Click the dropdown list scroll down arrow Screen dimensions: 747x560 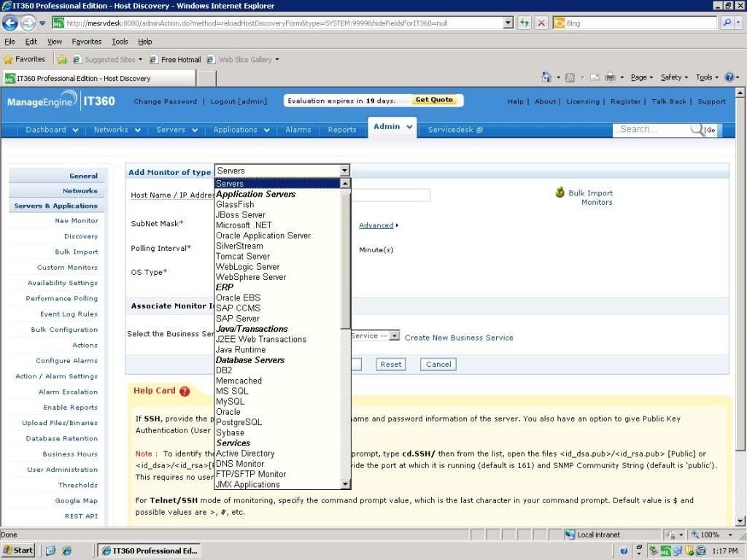coord(346,484)
